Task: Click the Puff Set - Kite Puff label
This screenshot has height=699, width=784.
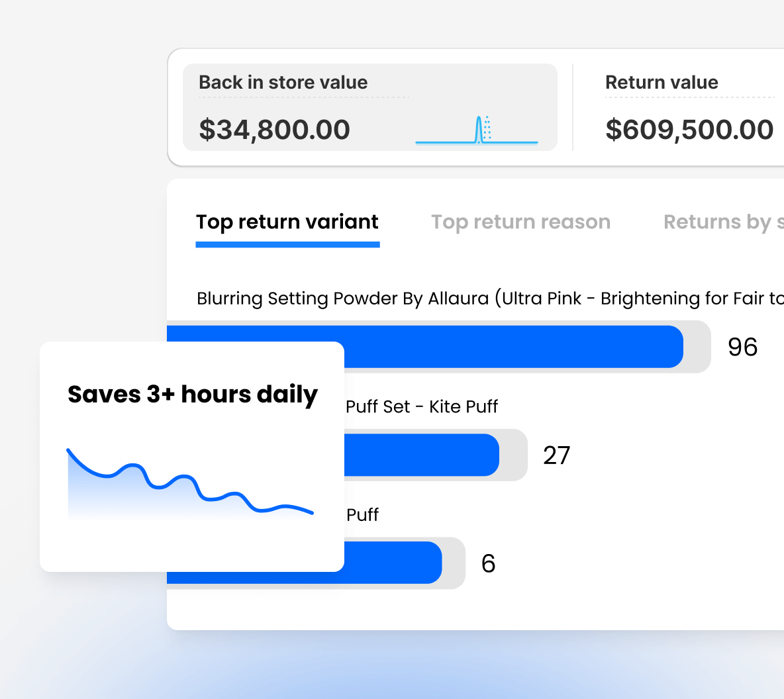Action: point(421,406)
